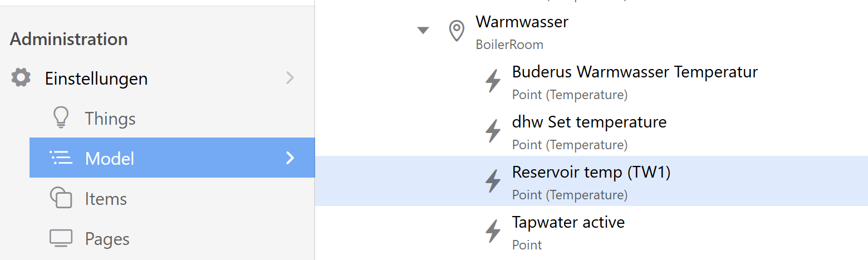This screenshot has height=260, width=868.
Task: Click the Model list icon
Action: pos(61,158)
